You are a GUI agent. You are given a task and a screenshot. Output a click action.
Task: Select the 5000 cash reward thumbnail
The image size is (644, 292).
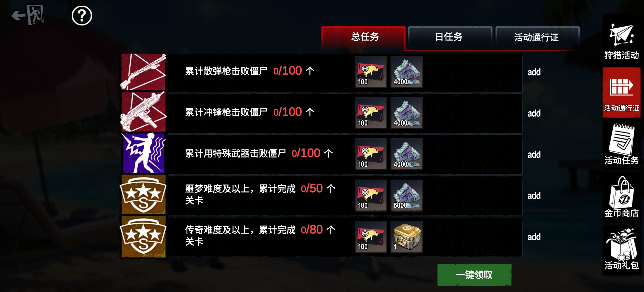[407, 195]
